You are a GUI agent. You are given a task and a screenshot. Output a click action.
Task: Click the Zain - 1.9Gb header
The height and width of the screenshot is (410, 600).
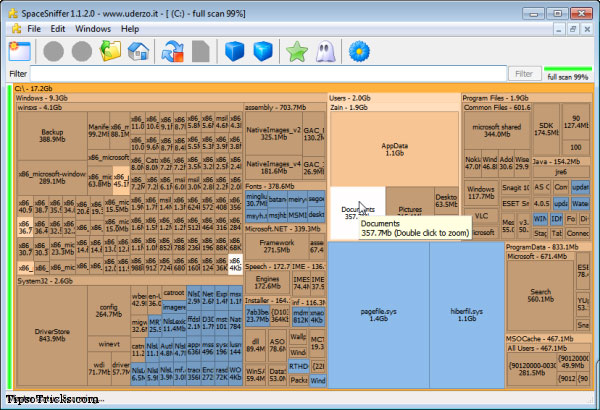click(x=394, y=108)
